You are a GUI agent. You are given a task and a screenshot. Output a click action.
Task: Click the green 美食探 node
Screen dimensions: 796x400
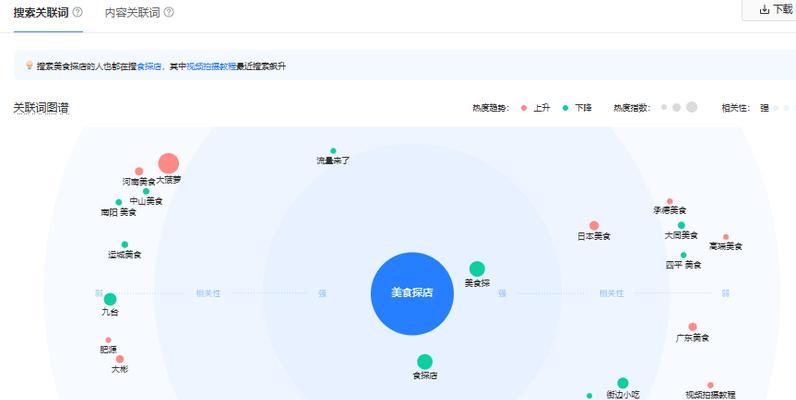477,269
